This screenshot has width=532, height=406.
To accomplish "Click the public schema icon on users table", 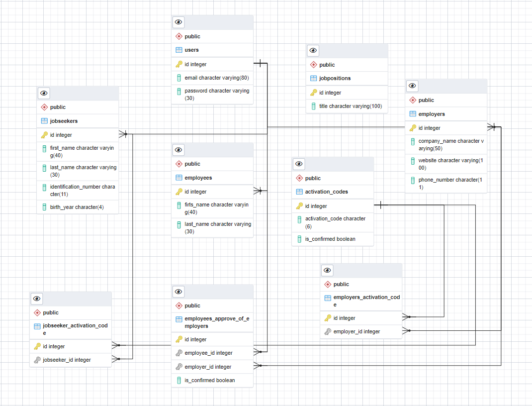I will coord(179,36).
